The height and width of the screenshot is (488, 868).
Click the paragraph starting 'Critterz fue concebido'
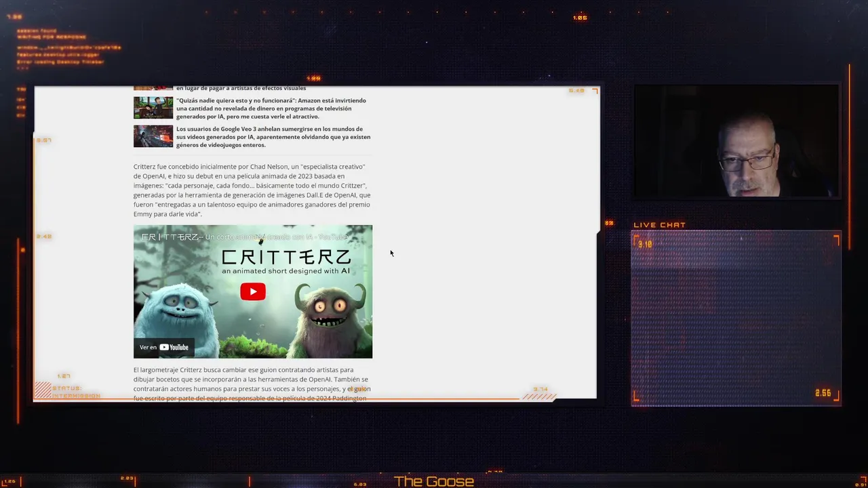252,190
